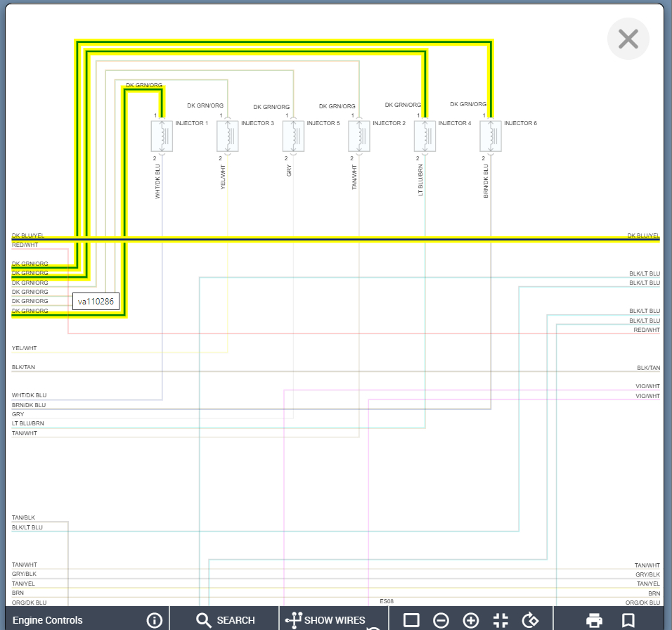672x630 pixels.
Task: Click the vertical BRN/DK BLU label under Injector 6
Action: pyautogui.click(x=486, y=181)
